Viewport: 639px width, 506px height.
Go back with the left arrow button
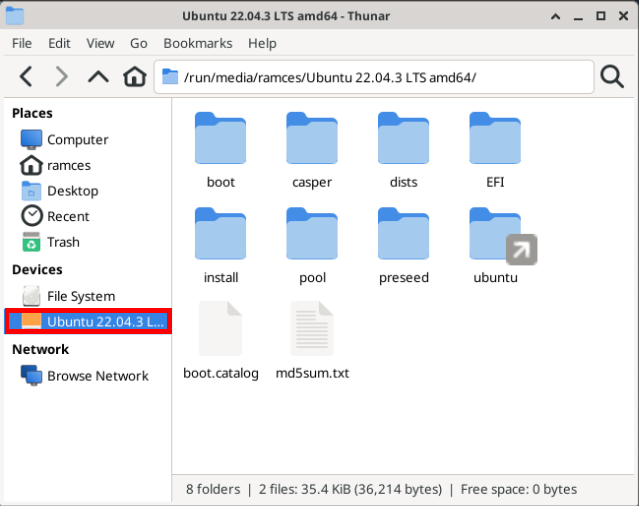pyautogui.click(x=26, y=77)
